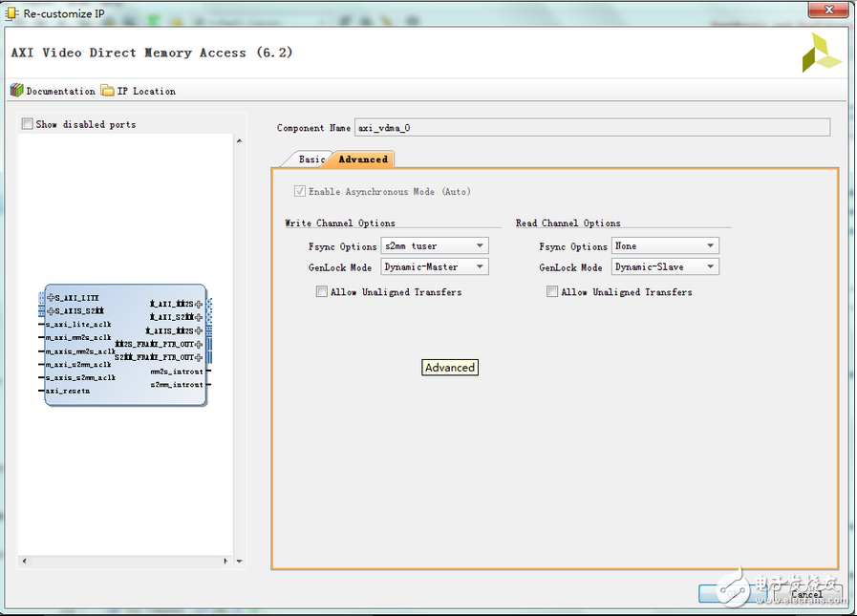Check Write Channel Allow Unaligned Transfers

(x=322, y=292)
